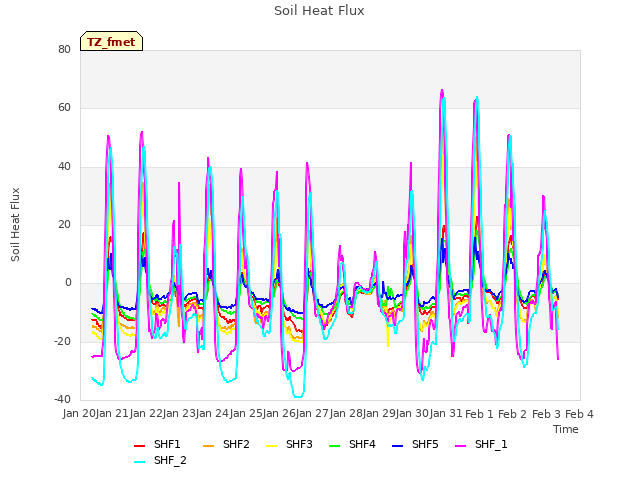Toggle SHF5 series via legend label

[425, 444]
